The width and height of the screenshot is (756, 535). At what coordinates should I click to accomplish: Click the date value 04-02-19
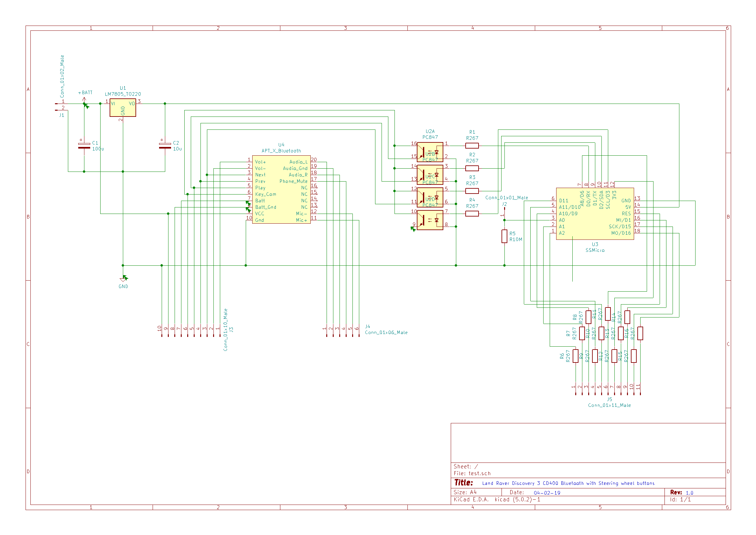(x=547, y=493)
